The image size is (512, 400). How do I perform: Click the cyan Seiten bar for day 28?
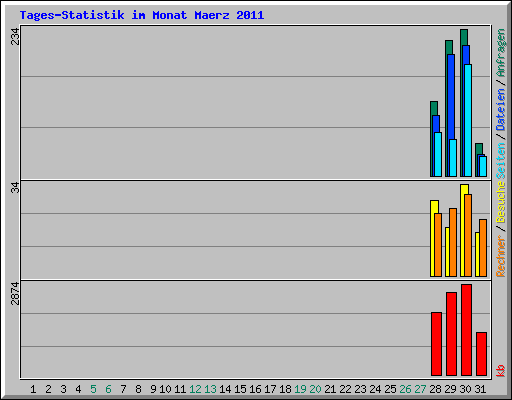438,154
